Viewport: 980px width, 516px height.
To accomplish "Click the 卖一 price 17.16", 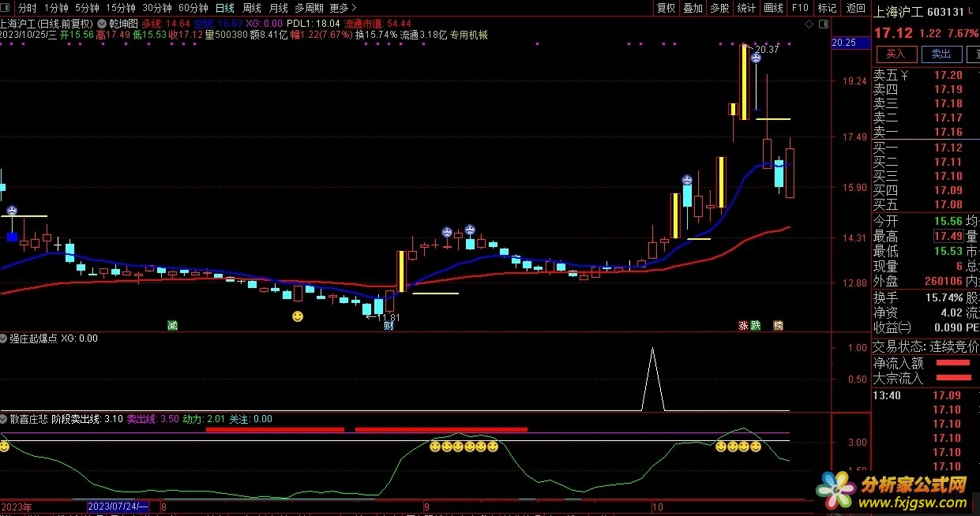I will (x=948, y=133).
